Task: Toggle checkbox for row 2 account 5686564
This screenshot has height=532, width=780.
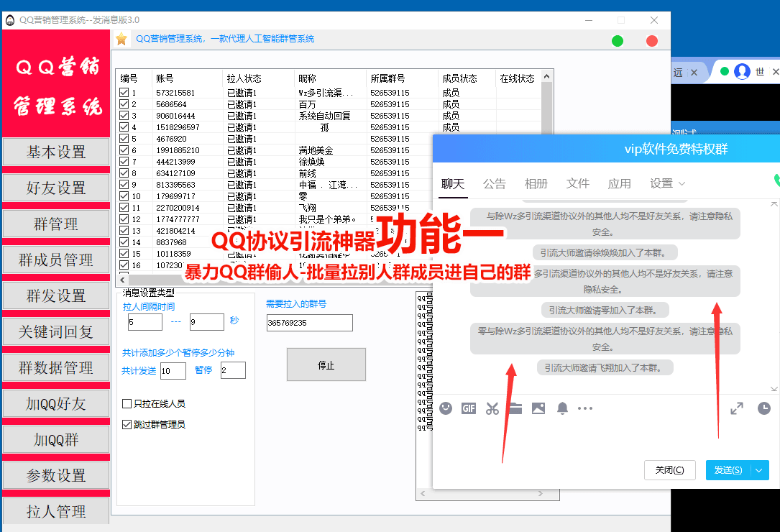Action: [124, 104]
